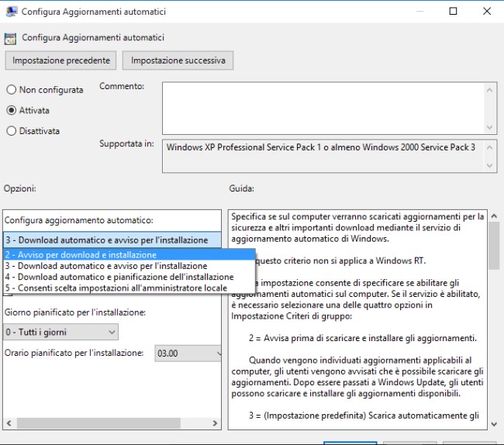This screenshot has height=445, width=504.
Task: Click help line '3 = (Impostazione predefinita) Scarica automaticamente'
Action: click(x=364, y=416)
